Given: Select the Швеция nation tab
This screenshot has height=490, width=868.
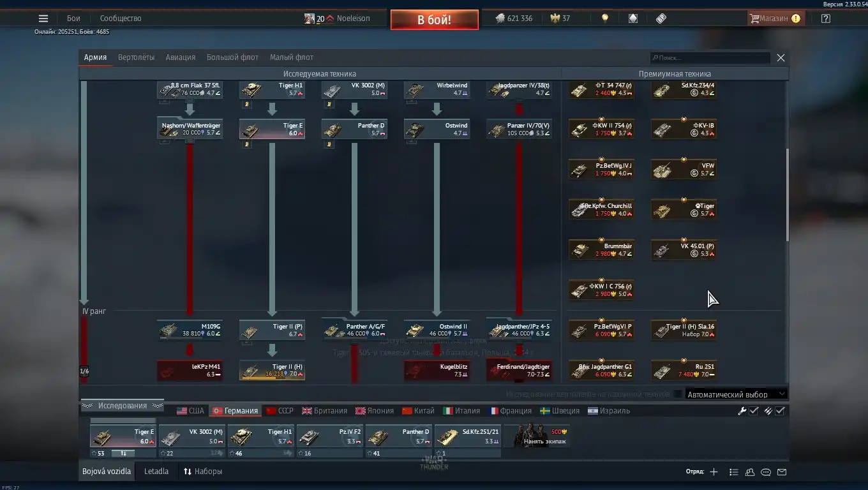Looking at the screenshot, I should click(560, 411).
